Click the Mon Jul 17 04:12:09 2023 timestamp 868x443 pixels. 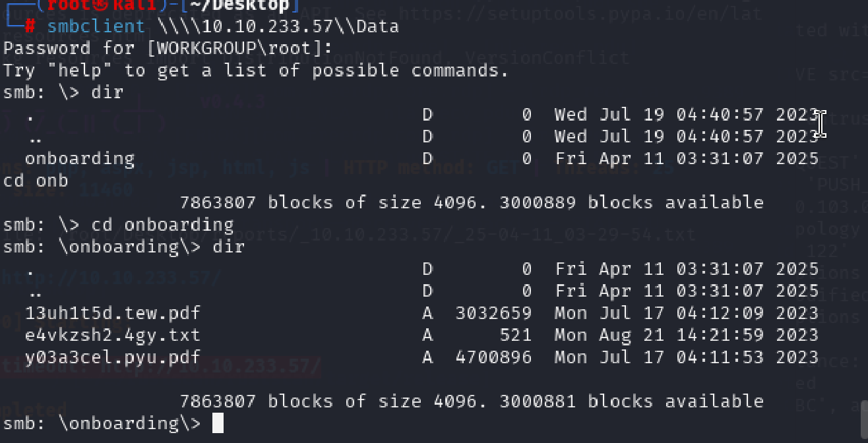coord(687,312)
